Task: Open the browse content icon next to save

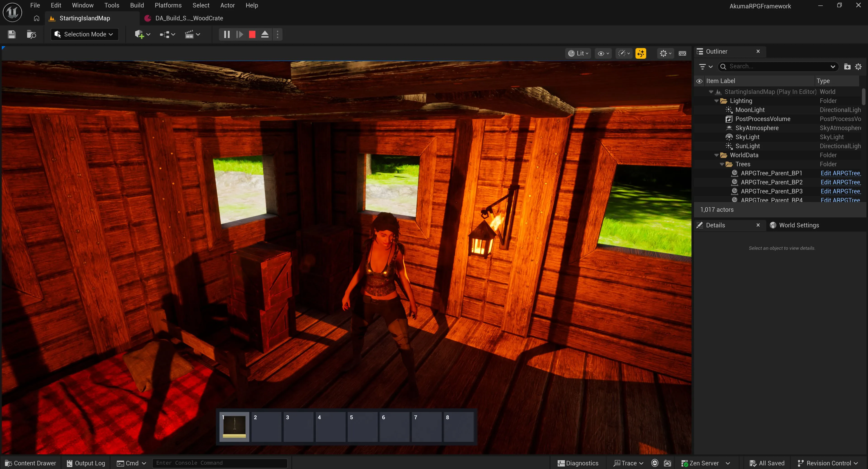Action: [31, 34]
